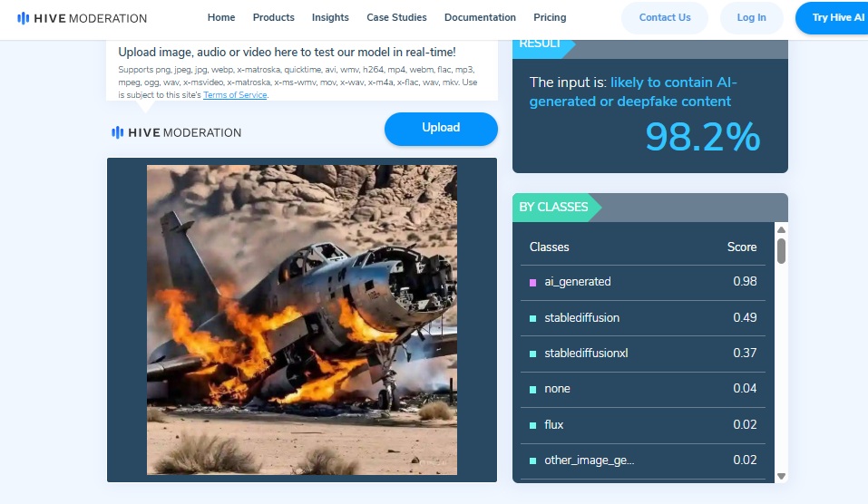Open Case Studies from navigation

tap(396, 18)
